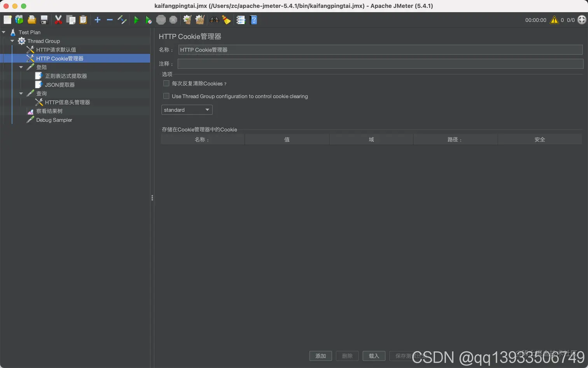
Task: Open the Function Helper dialog icon
Action: coord(241,20)
